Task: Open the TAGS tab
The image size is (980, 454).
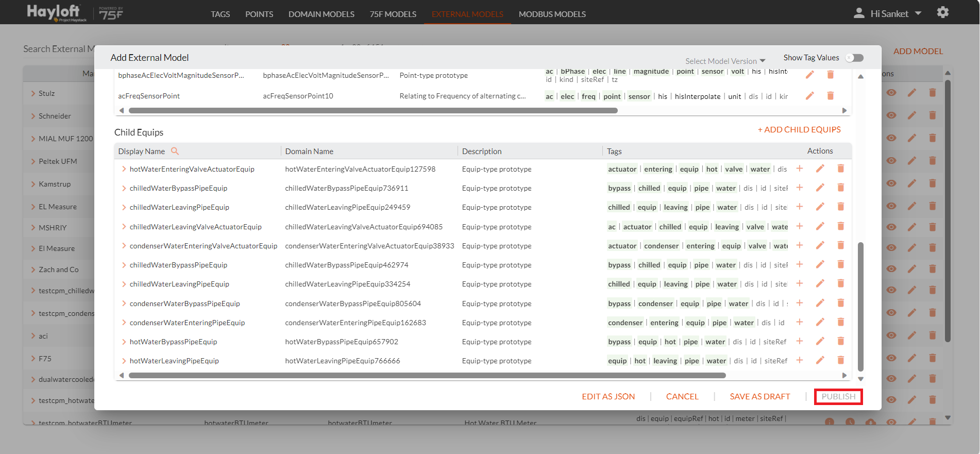Action: point(220,14)
